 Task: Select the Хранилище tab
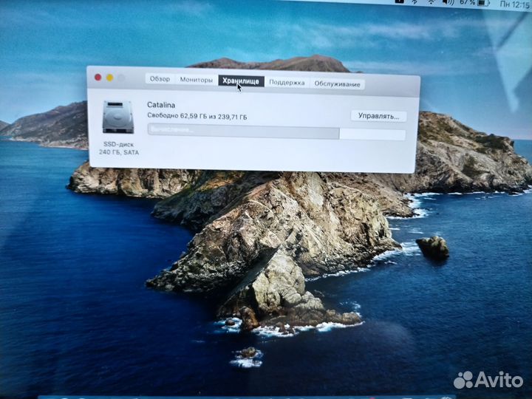pyautogui.click(x=241, y=81)
